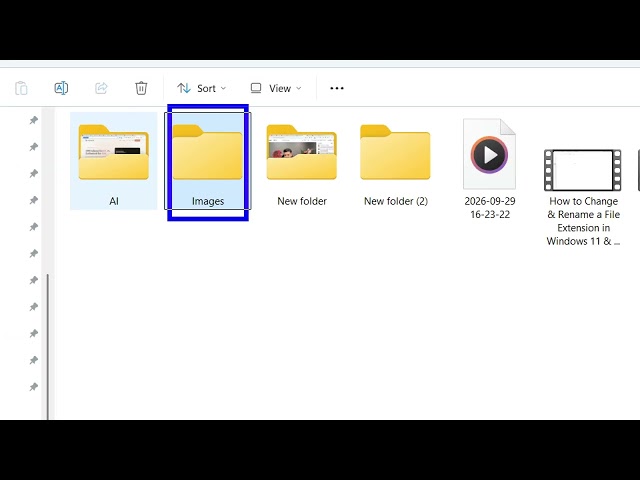The image size is (640, 480).
Task: Select the How to Change & Rename video thumbnail
Action: tap(583, 170)
